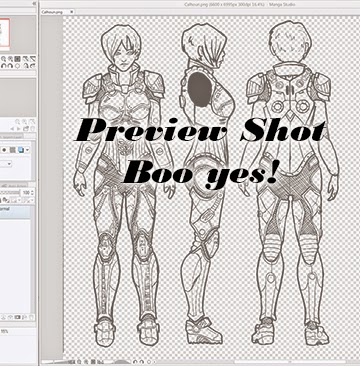Rotate left using canvas bottom bar icon
Image resolution: width=360 pixels, height=366 pixels.
(x=135, y=362)
